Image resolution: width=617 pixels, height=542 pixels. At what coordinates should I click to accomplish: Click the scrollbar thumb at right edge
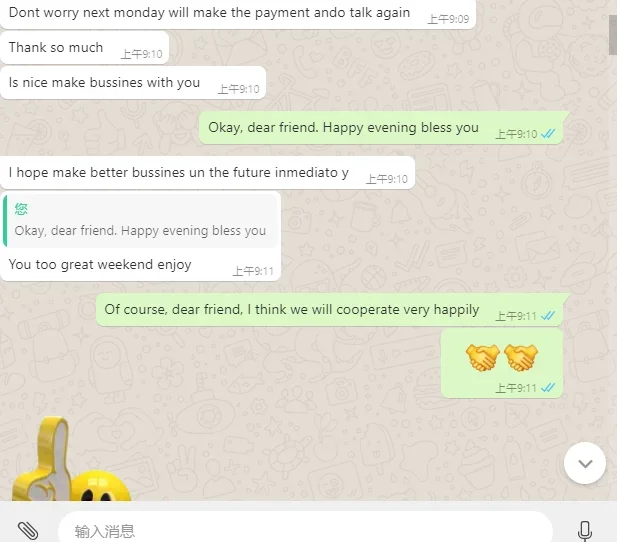613,28
